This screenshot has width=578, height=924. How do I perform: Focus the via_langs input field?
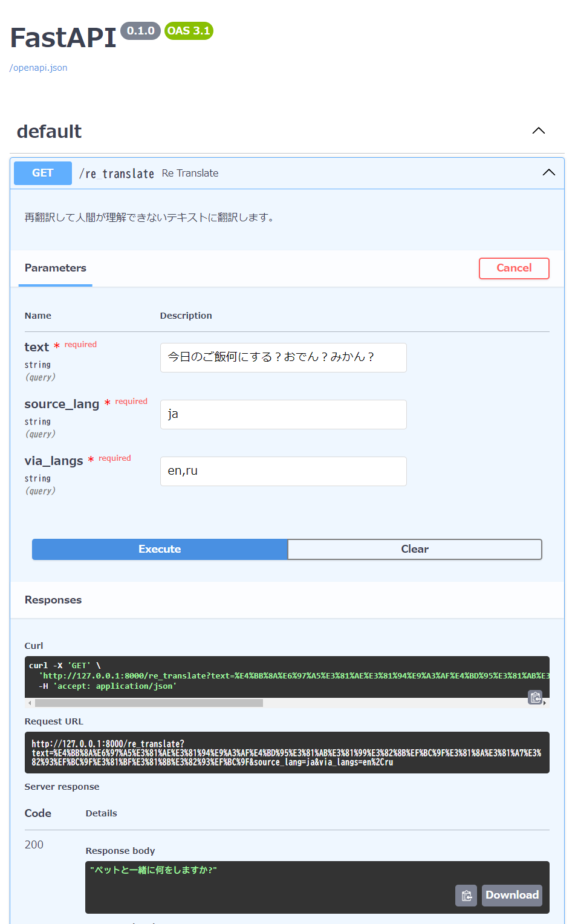click(283, 471)
